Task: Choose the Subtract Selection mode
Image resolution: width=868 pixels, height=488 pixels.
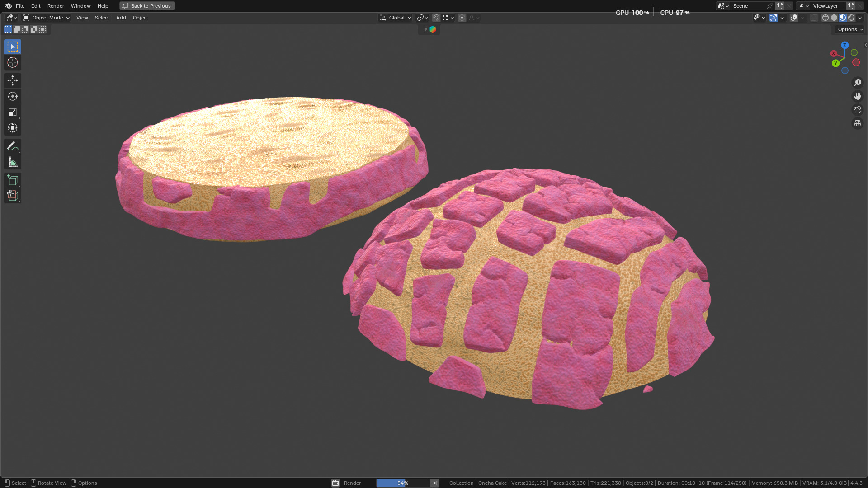Action: pos(25,29)
